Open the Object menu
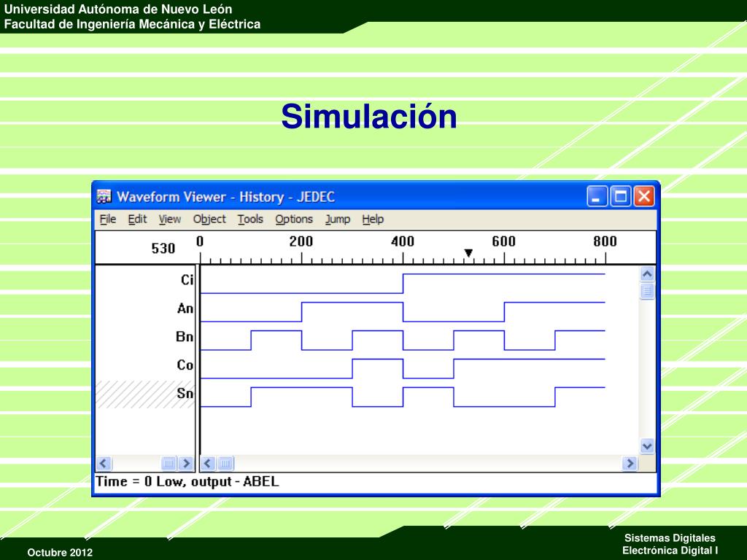The height and width of the screenshot is (560, 747). tap(209, 219)
